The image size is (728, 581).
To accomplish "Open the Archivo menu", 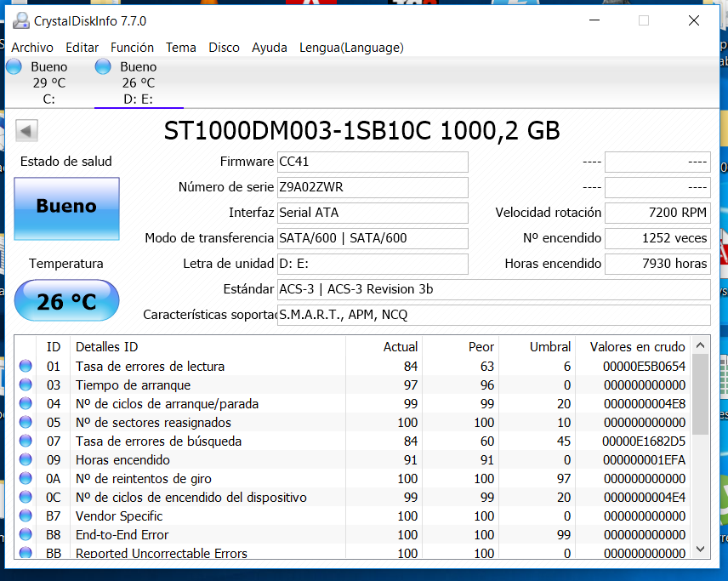I will [x=32, y=48].
